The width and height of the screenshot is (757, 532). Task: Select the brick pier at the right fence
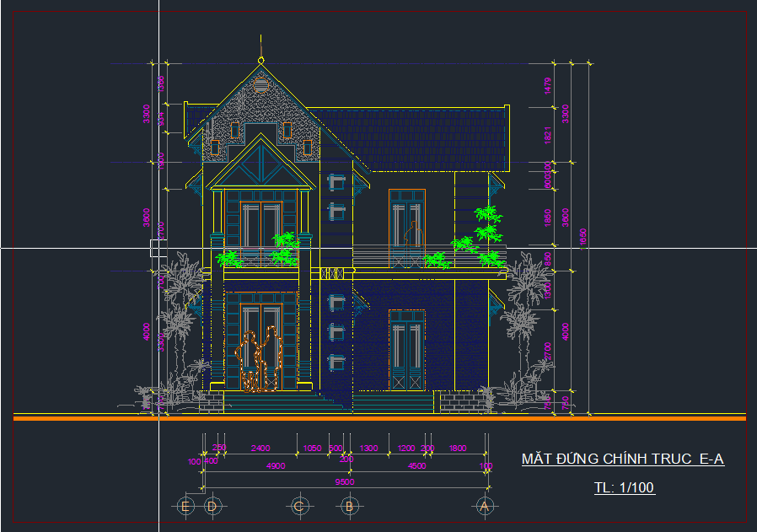[459, 402]
